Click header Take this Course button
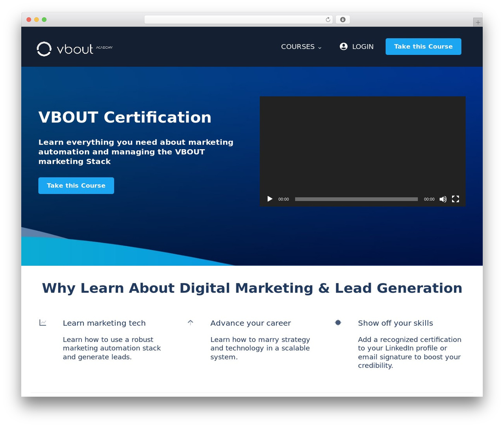The width and height of the screenshot is (504, 427). coord(423,46)
